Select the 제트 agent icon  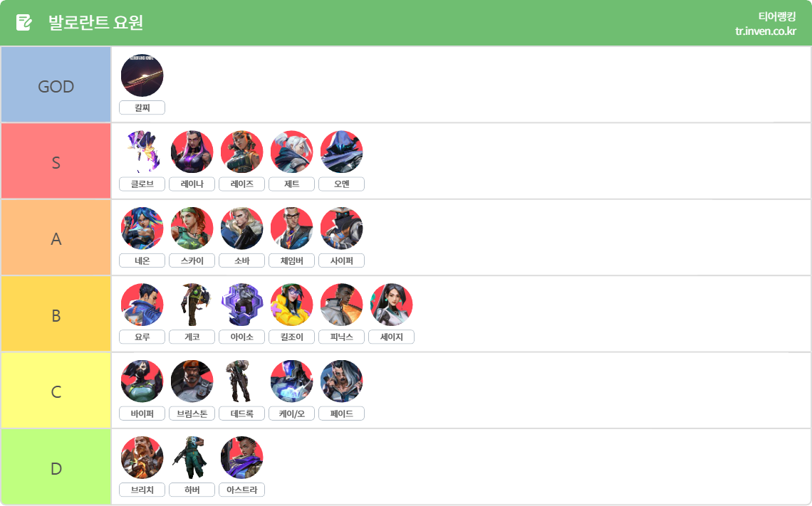point(291,152)
